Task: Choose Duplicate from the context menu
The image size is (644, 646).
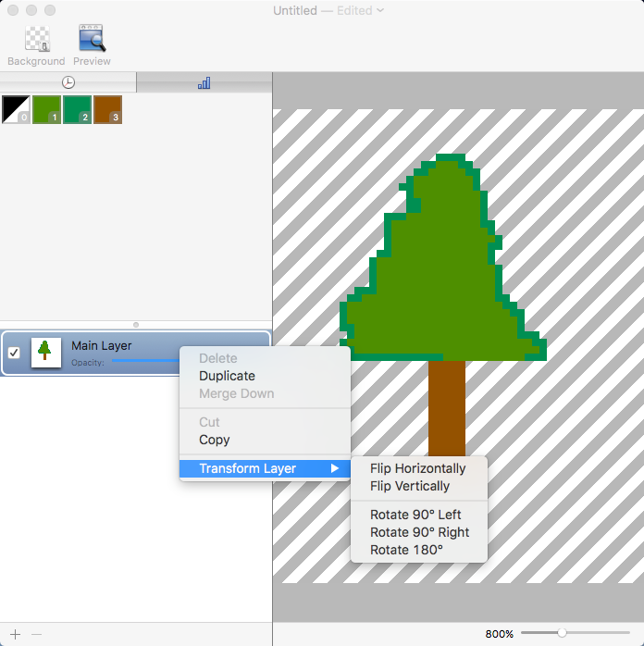Action: tap(227, 376)
